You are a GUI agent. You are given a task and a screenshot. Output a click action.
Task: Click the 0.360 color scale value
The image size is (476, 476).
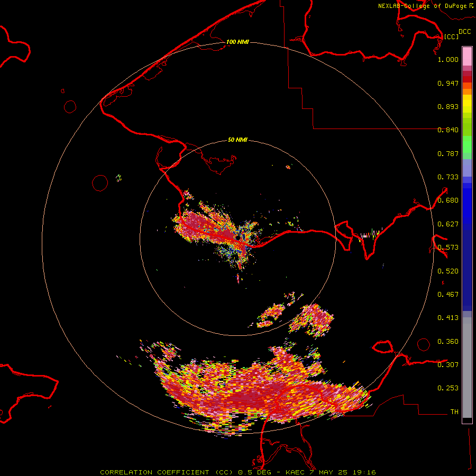coord(448,342)
